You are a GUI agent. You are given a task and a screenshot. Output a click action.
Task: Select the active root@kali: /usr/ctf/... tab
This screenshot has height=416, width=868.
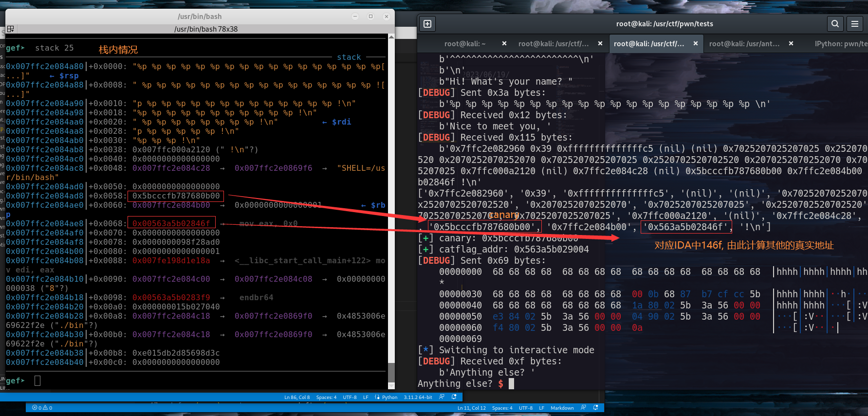point(649,44)
